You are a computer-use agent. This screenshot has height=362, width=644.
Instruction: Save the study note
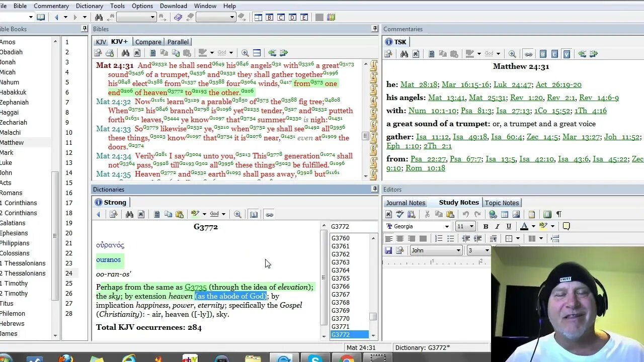pos(388,250)
